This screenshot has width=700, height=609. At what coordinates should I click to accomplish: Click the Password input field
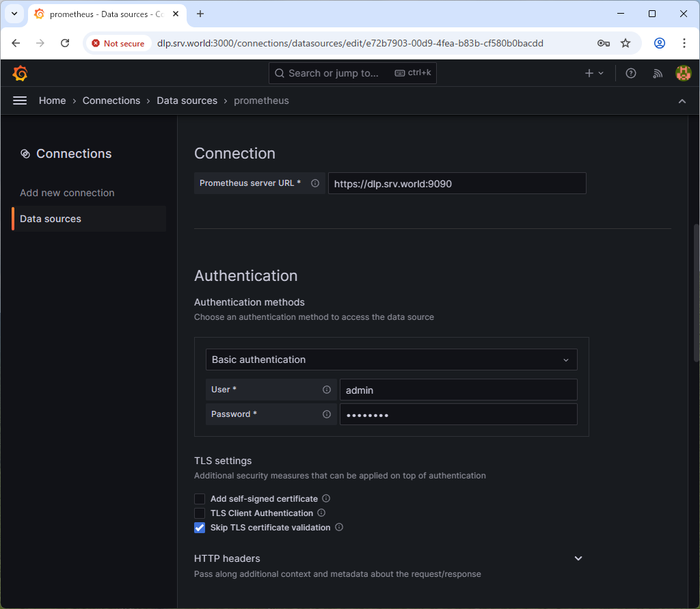click(459, 414)
